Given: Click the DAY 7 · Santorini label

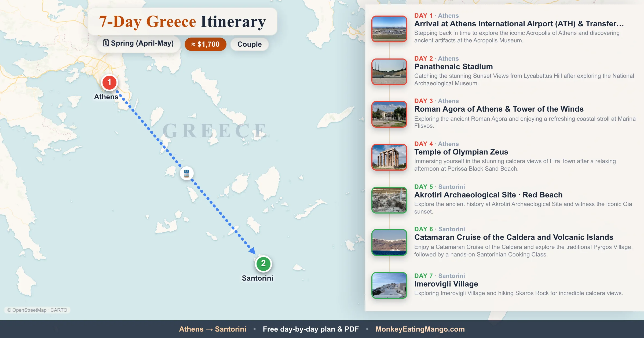Looking at the screenshot, I should click(x=440, y=276).
